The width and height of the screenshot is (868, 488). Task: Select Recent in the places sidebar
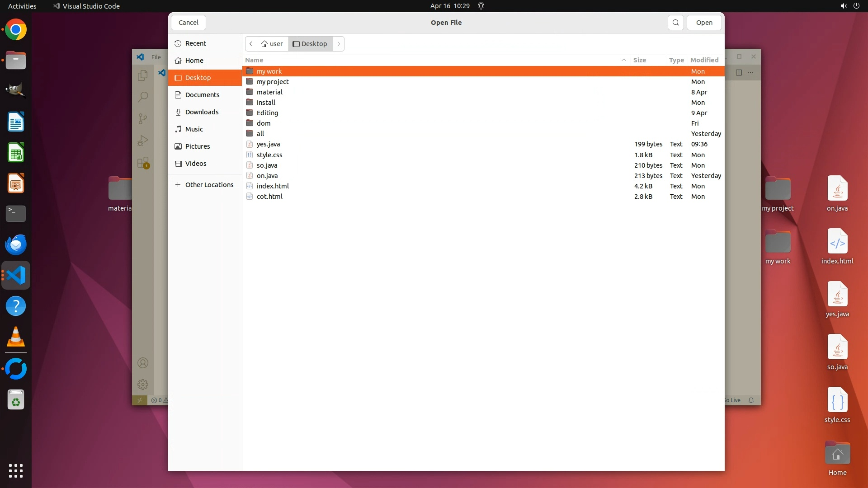195,43
